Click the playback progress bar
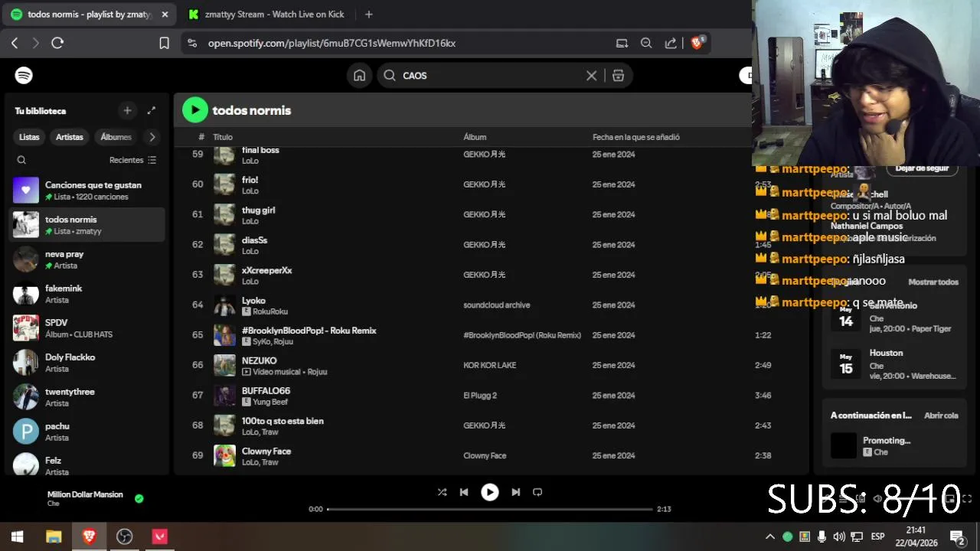The height and width of the screenshot is (551, 980). point(490,509)
